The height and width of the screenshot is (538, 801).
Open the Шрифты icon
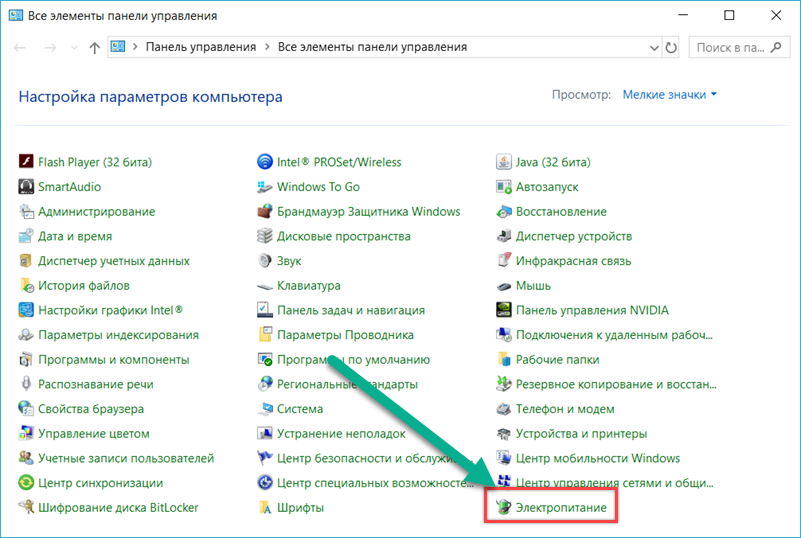pos(265,507)
